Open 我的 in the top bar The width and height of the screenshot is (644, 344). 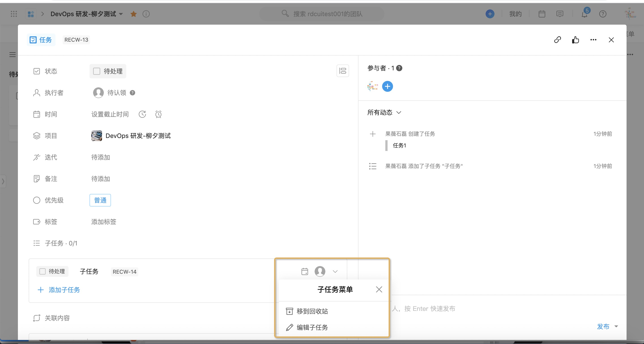pos(516,14)
